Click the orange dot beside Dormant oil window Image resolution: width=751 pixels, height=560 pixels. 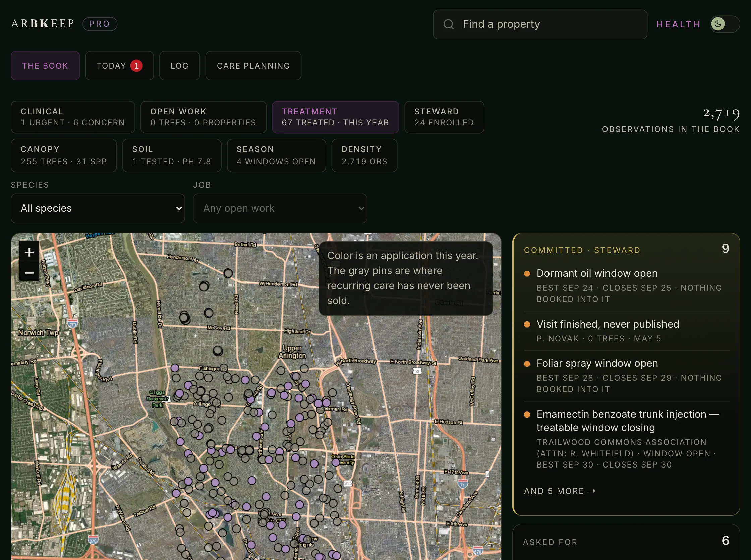[x=527, y=273]
